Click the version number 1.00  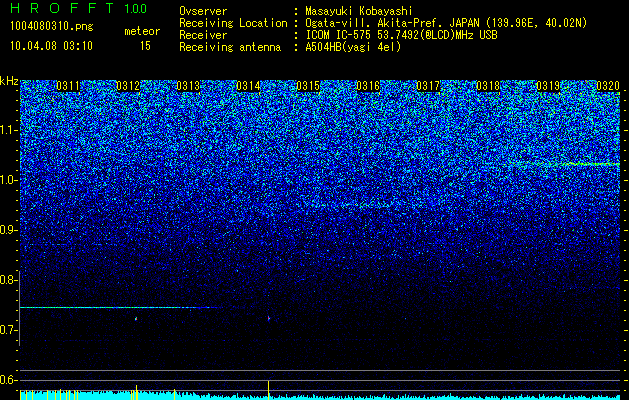pyautogui.click(x=135, y=9)
